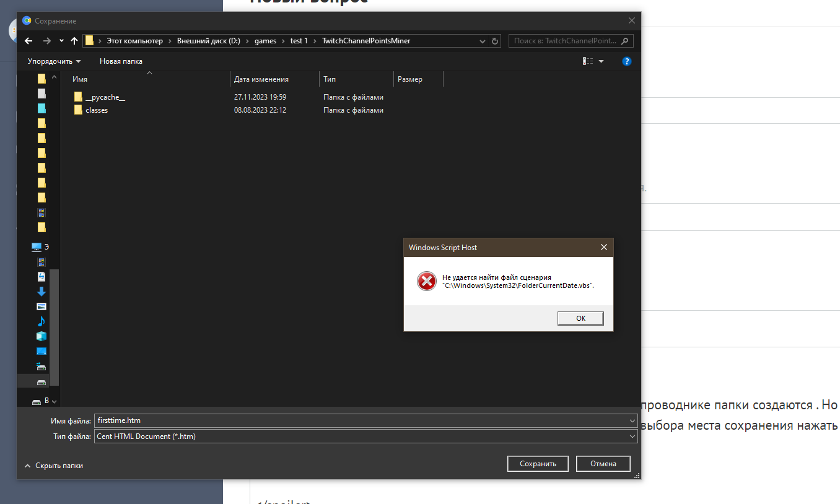
Task: Open 'Тип файла' combo box 'Cent HTML Document'
Action: pyautogui.click(x=365, y=437)
